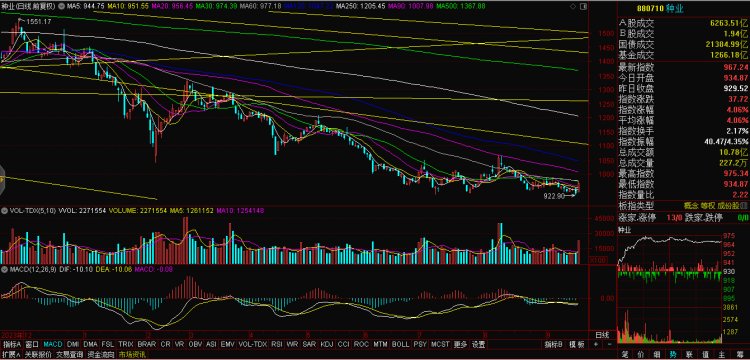Click the zoom-out minus button
Image resolution: width=750 pixels, height=360 pixels.
coord(609,344)
